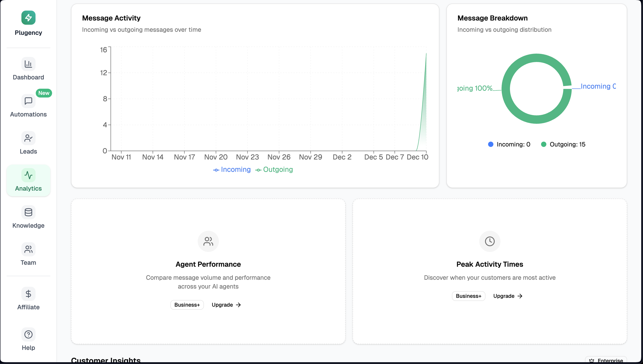Open the Team people icon
Image resolution: width=643 pixels, height=364 pixels.
coord(28,249)
